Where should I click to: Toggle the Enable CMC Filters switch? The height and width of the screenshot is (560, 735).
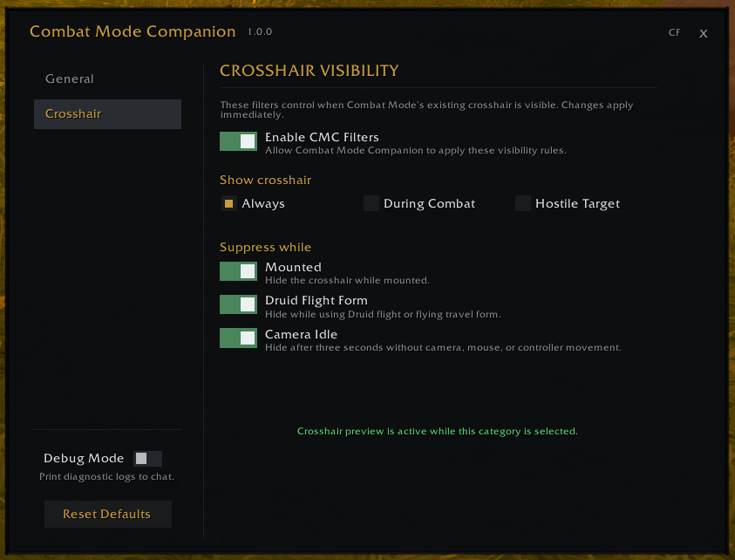point(238,141)
